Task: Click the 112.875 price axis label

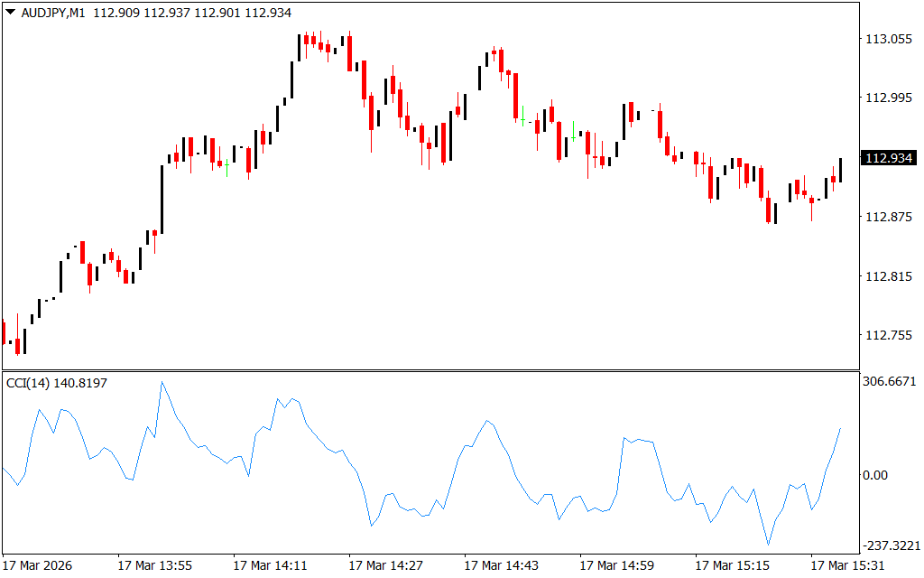Action: (x=888, y=217)
